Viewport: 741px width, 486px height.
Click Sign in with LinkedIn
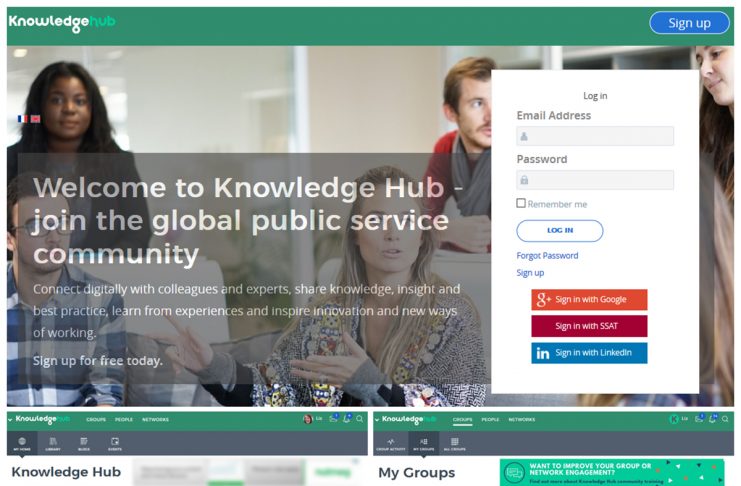589,353
